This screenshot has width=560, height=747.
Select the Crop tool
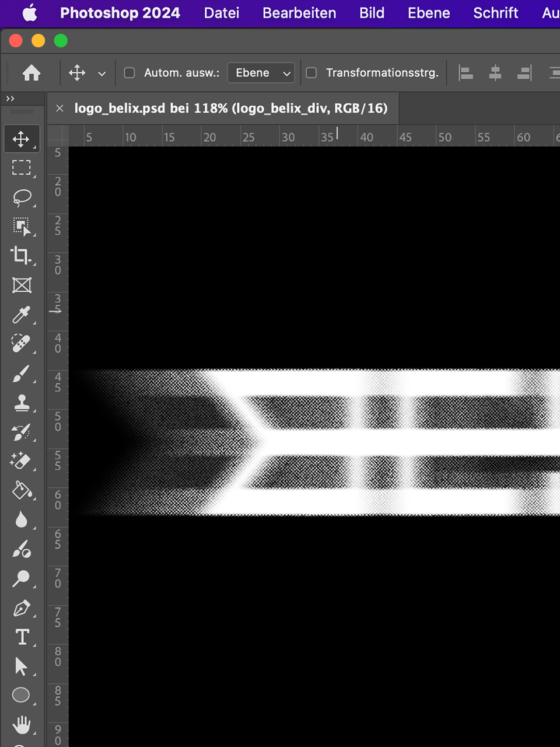point(22,256)
